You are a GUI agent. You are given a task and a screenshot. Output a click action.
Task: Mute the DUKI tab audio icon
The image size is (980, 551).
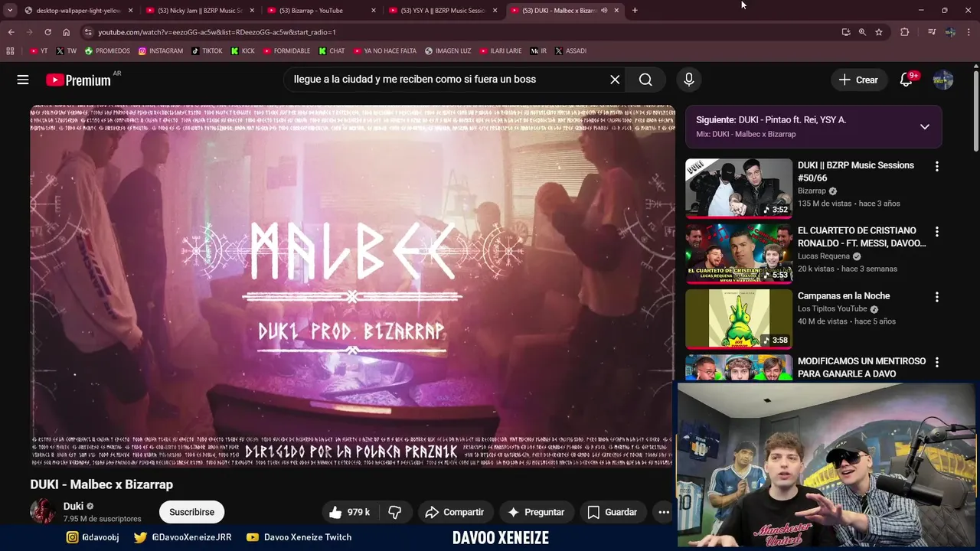point(604,11)
